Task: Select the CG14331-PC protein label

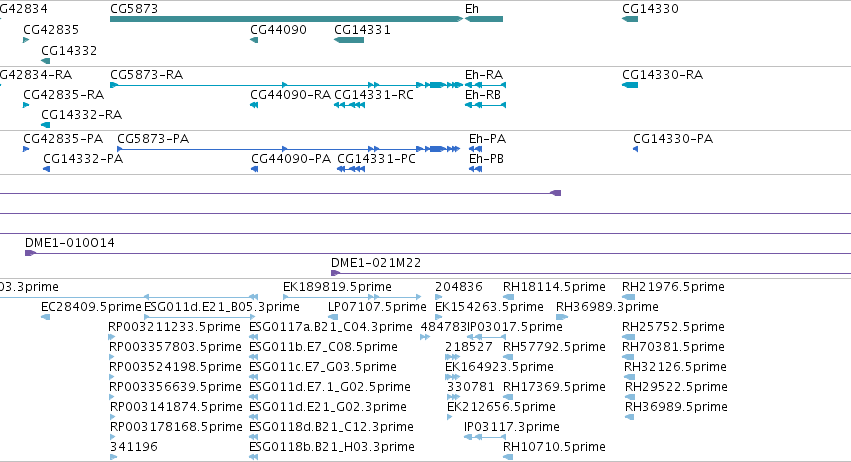Action: tap(377, 159)
